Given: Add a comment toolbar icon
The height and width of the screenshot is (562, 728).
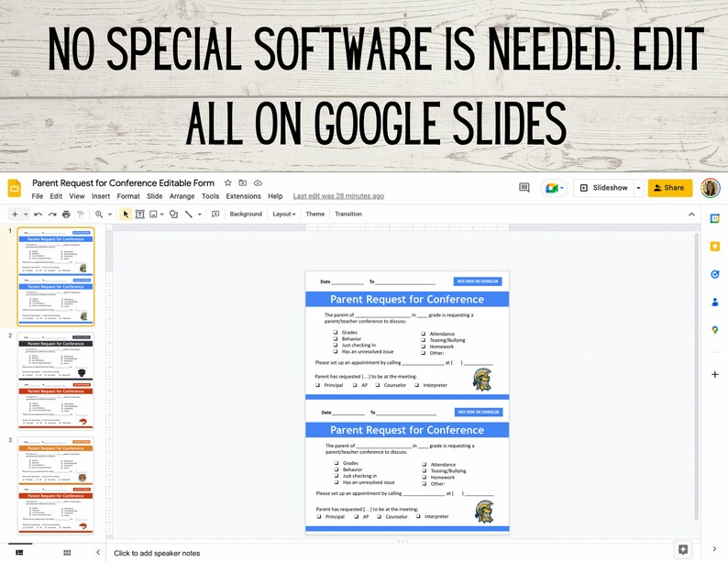Looking at the screenshot, I should (x=215, y=214).
